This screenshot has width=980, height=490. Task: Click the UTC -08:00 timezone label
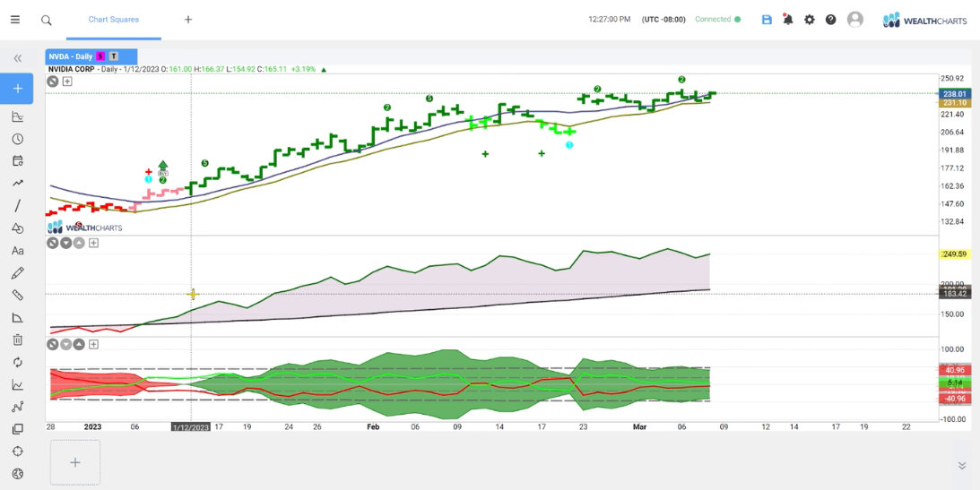coord(663,20)
